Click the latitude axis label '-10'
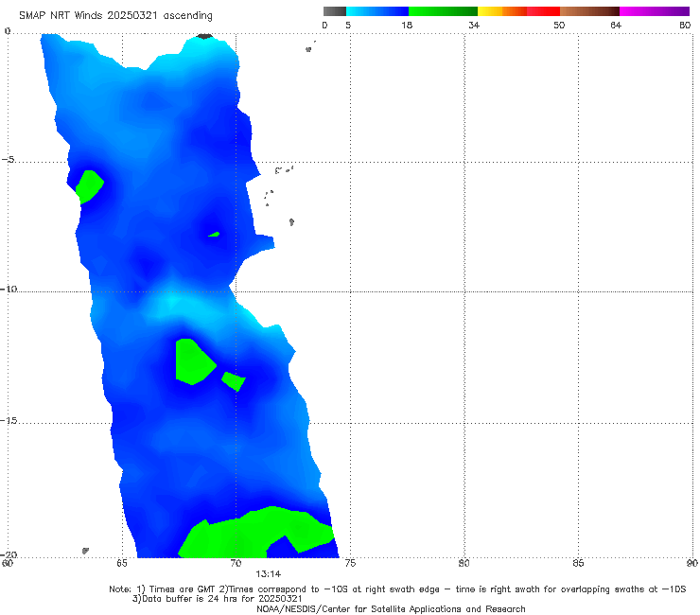Screen dimensions: 700x615 point(9,289)
